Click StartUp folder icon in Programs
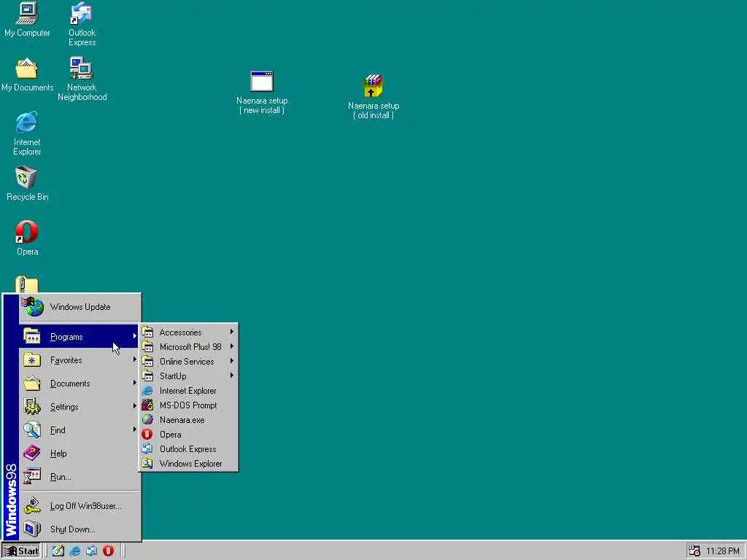This screenshot has width=747, height=560. point(147,376)
